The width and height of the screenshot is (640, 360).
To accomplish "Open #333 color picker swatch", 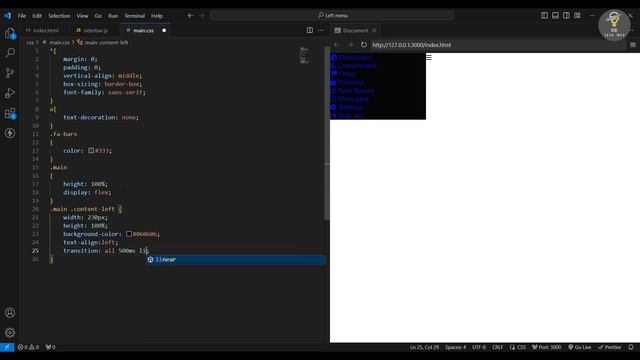I will point(91,151).
